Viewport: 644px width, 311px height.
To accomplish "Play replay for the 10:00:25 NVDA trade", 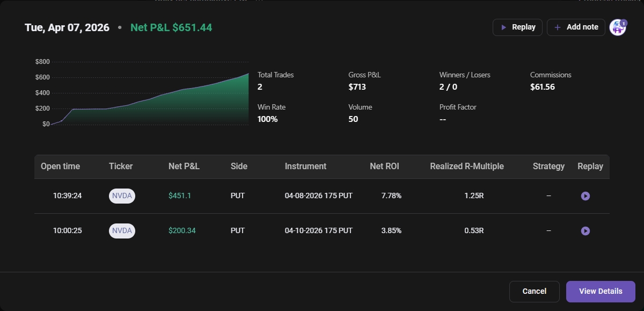I will pyautogui.click(x=586, y=231).
